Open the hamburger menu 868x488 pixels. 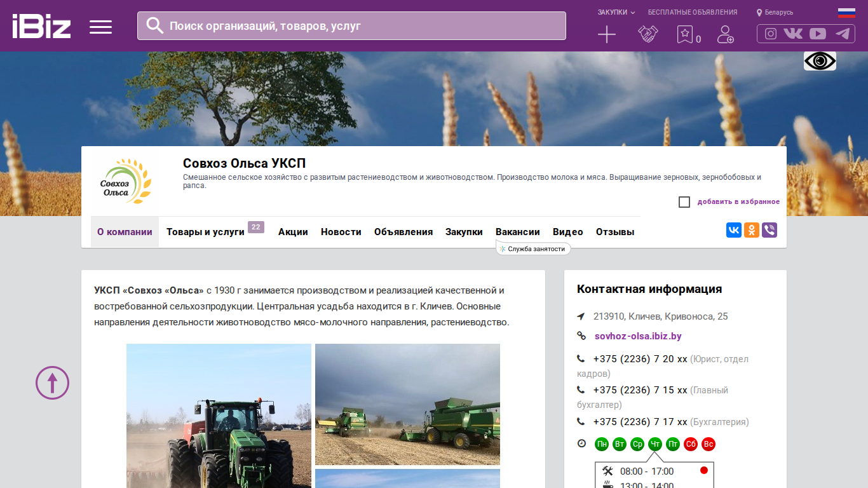click(100, 27)
